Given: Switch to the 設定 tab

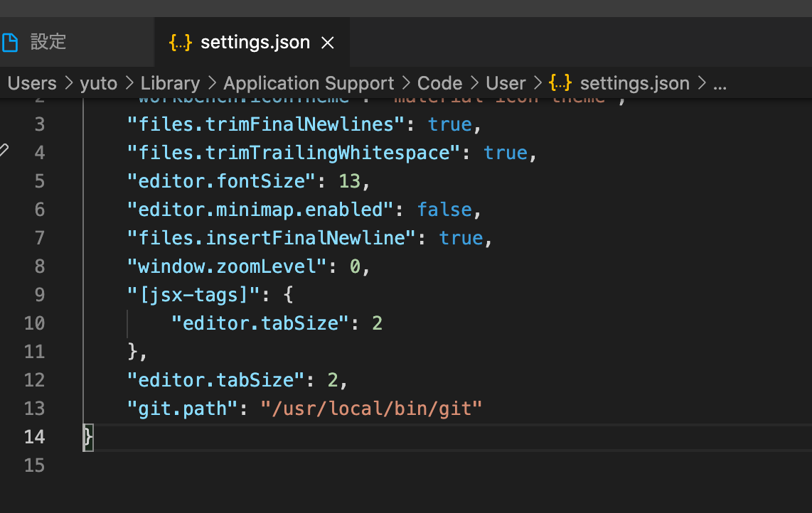Looking at the screenshot, I should click(x=48, y=42).
